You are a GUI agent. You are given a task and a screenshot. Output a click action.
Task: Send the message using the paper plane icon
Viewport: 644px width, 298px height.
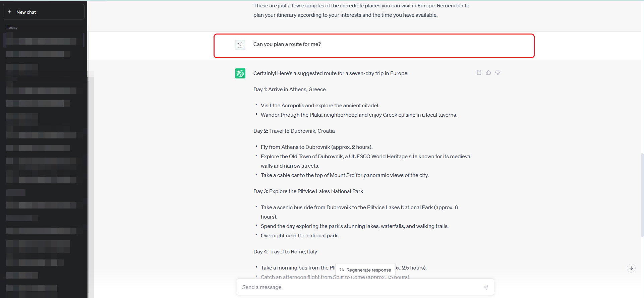[x=486, y=287]
